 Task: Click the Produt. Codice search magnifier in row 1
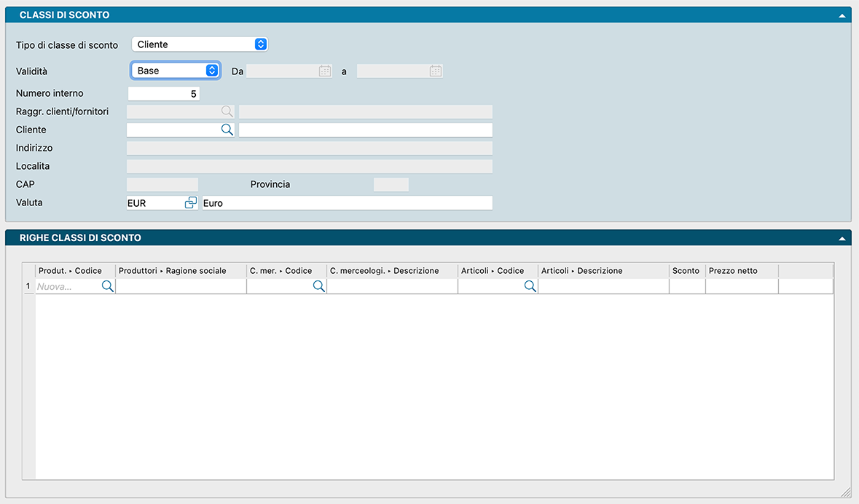(107, 287)
